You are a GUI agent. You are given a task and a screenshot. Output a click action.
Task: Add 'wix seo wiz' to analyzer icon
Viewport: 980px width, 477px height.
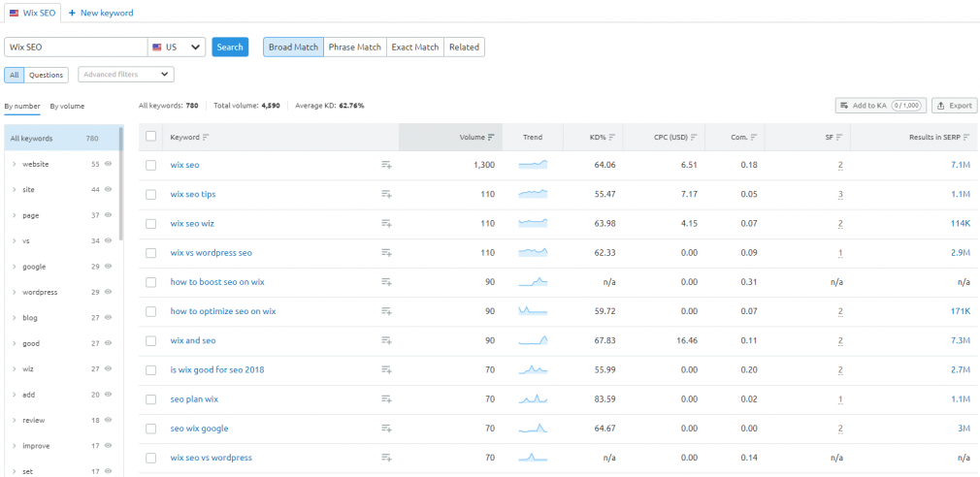[386, 224]
